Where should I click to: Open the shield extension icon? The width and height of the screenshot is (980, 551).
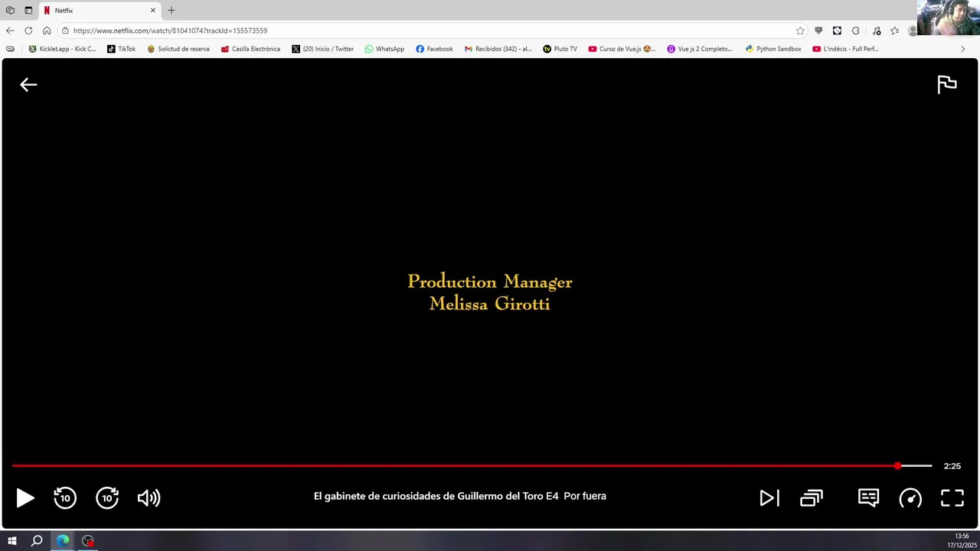pos(818,31)
